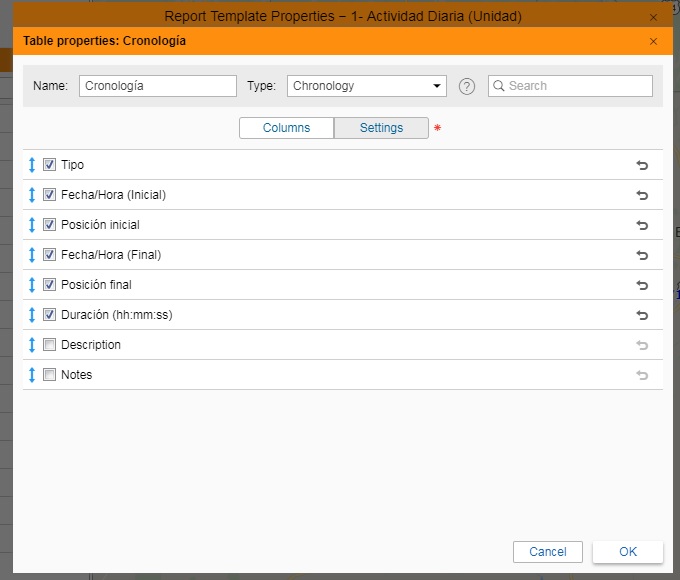
Task: Click the Name field containing Cronología
Action: (157, 86)
